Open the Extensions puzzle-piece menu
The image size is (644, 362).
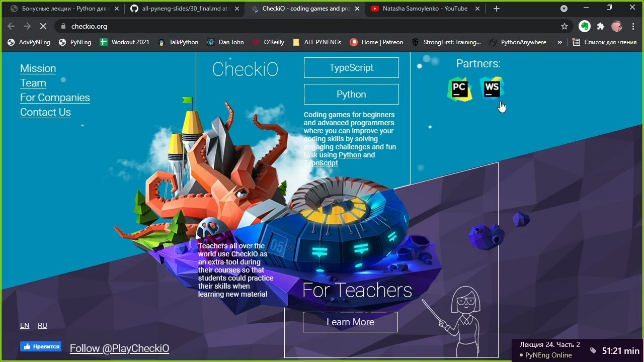[600, 26]
